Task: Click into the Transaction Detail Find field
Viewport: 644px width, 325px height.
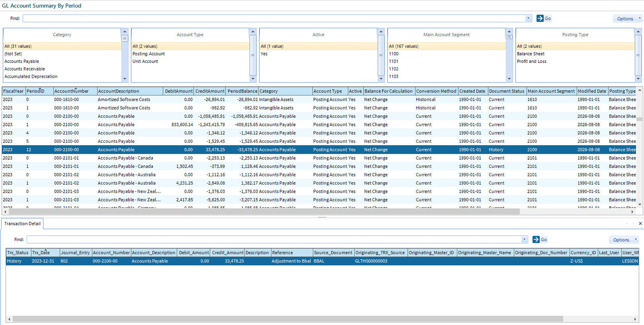Action: (x=274, y=240)
